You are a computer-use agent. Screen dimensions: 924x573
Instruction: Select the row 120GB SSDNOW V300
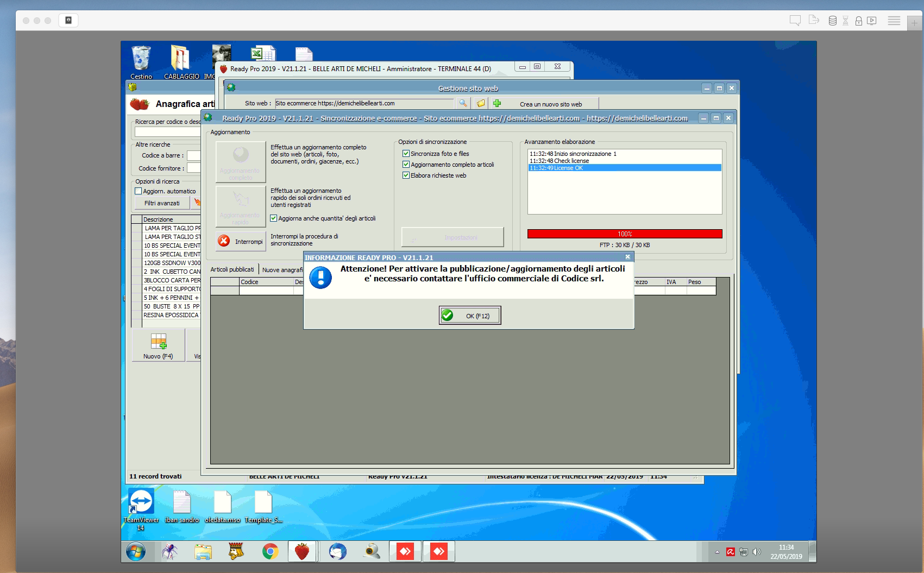pyautogui.click(x=172, y=263)
